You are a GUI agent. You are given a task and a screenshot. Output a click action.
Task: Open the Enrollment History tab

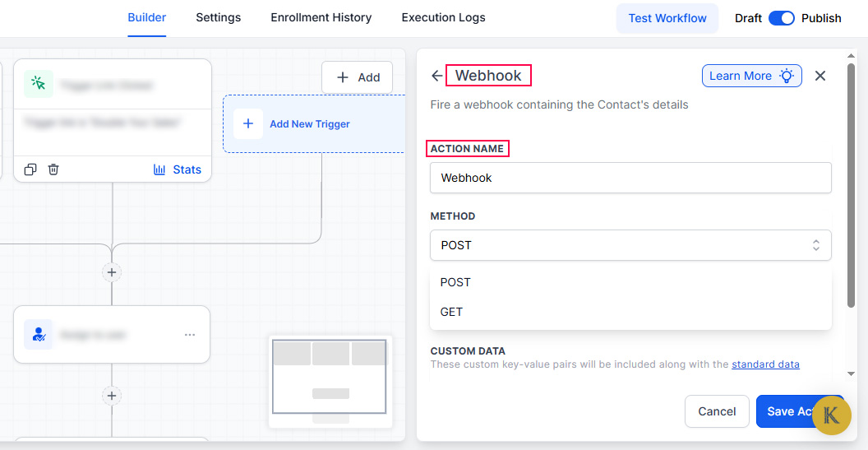[x=321, y=17]
